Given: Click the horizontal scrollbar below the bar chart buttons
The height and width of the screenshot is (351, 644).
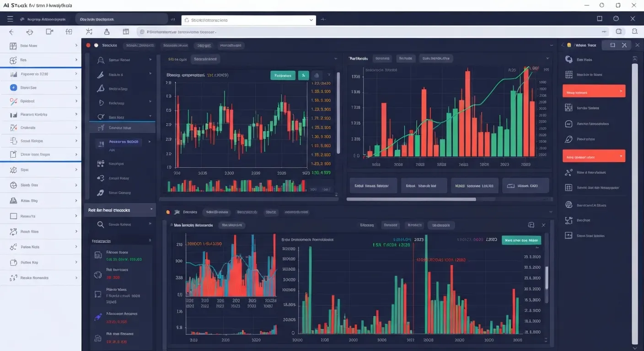Looking at the screenshot, I should pyautogui.click(x=411, y=199).
